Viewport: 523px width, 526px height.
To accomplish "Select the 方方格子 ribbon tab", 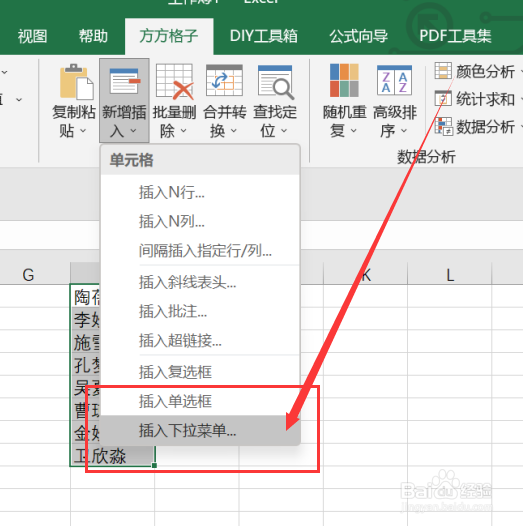I will [169, 36].
